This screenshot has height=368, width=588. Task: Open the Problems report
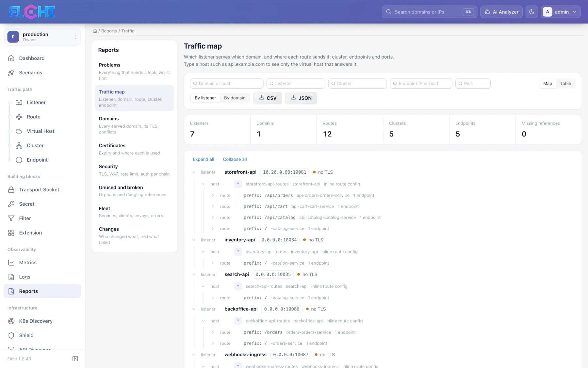pyautogui.click(x=134, y=71)
